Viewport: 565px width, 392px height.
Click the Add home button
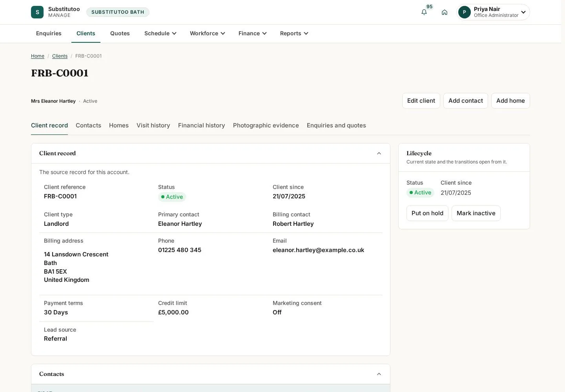point(510,101)
